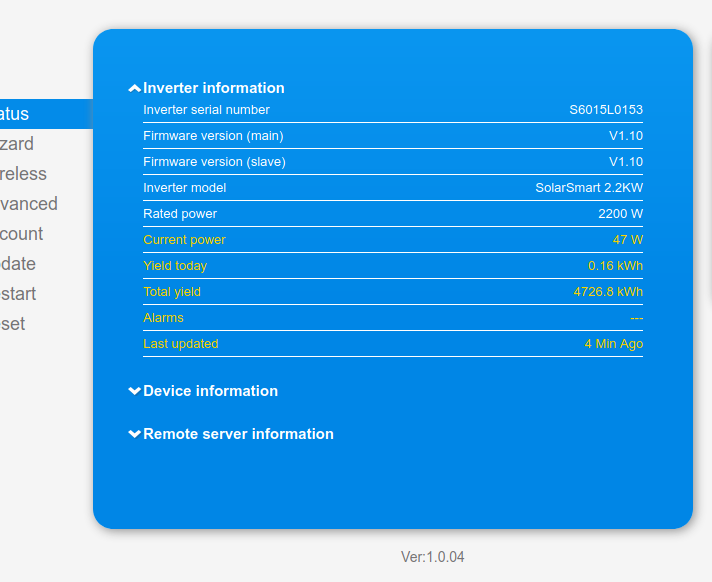Open the Advanced menu item
The height and width of the screenshot is (582, 712).
coord(29,204)
